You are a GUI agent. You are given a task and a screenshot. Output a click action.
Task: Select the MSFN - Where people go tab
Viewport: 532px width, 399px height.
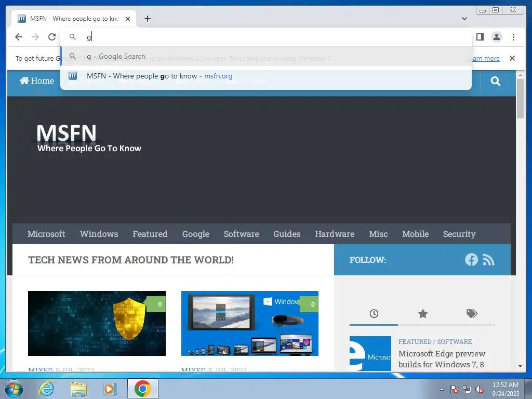[x=74, y=19]
